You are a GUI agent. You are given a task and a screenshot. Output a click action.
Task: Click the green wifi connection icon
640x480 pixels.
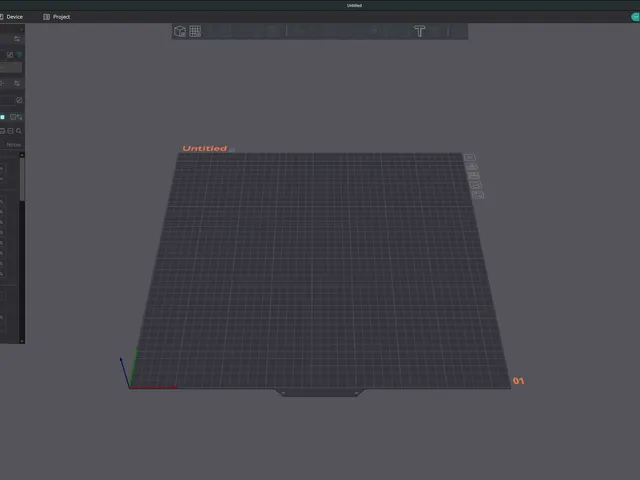pos(19,55)
